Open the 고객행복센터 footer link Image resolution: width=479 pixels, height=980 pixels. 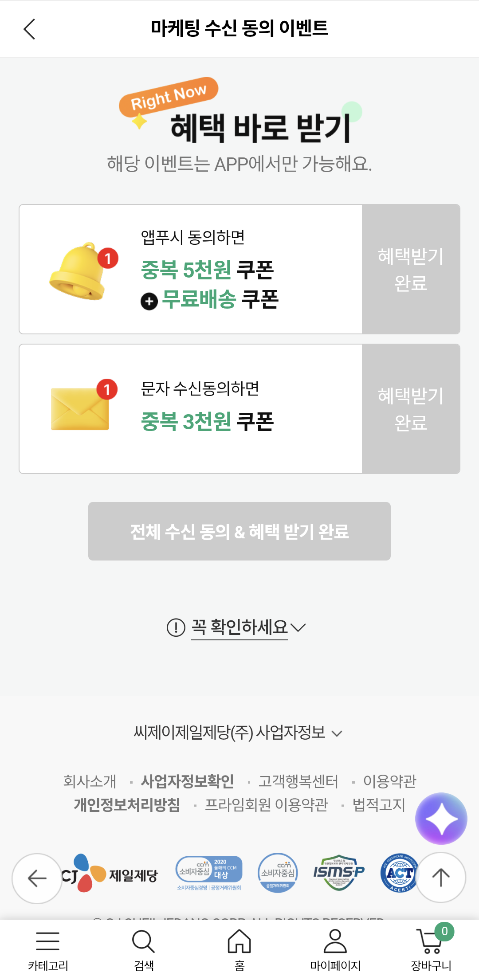click(298, 781)
